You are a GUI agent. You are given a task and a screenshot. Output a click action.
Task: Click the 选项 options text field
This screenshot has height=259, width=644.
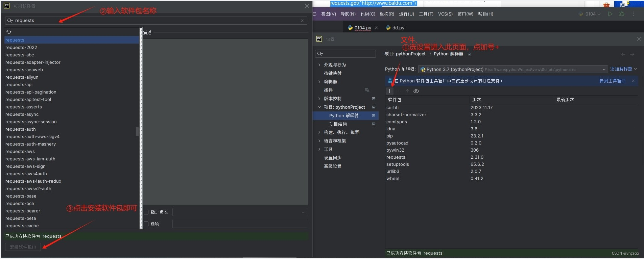point(240,224)
